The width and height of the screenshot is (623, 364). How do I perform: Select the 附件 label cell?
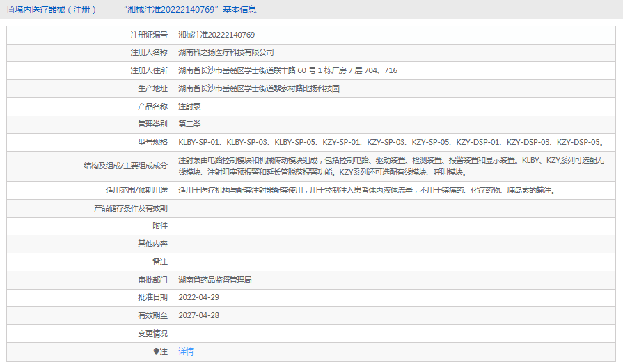(90, 225)
